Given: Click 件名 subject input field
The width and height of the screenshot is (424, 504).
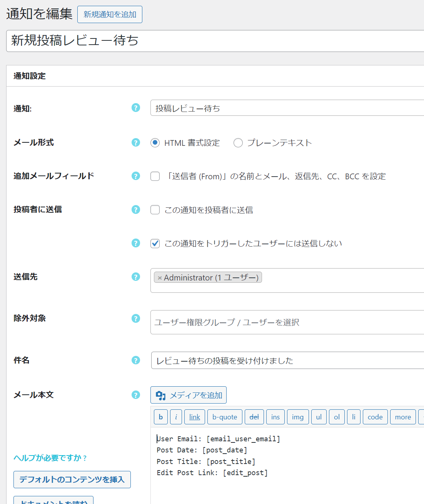Looking at the screenshot, I should [x=287, y=360].
